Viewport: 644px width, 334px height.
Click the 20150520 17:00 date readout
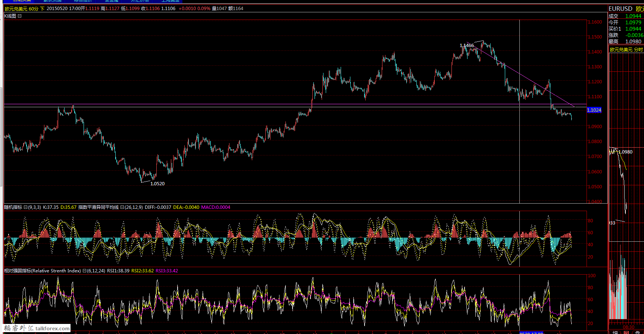pos(63,9)
